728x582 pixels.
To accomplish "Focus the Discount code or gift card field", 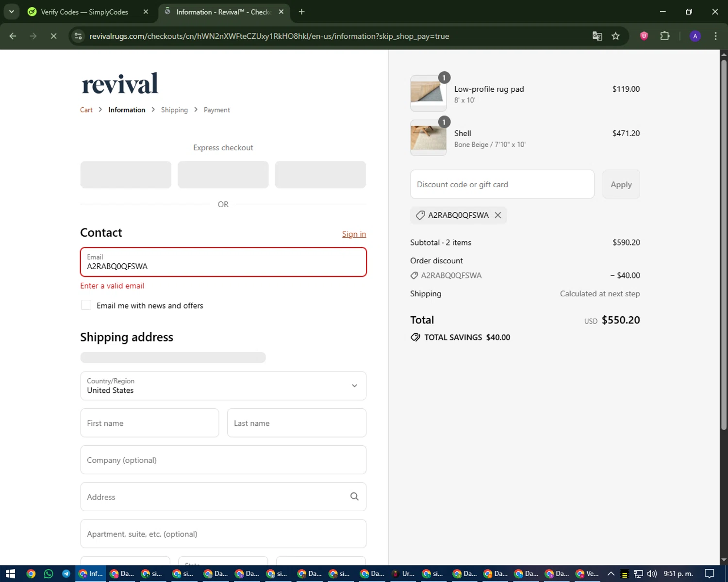I will coord(502,184).
